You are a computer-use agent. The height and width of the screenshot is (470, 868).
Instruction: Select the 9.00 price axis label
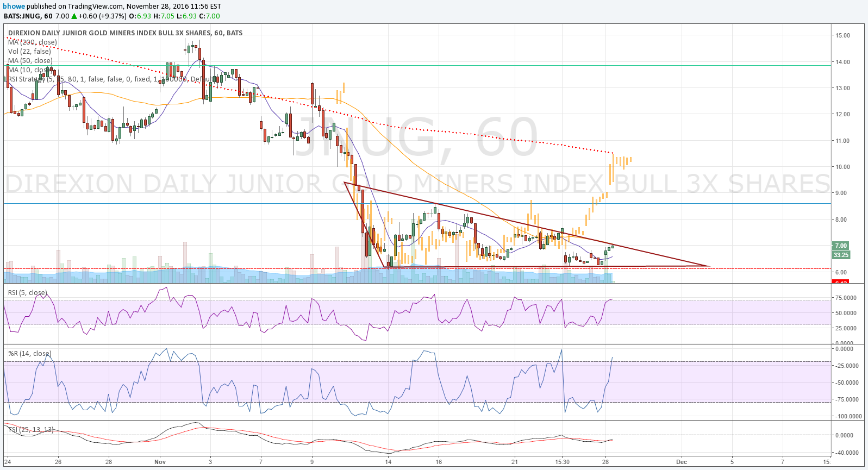(x=841, y=193)
